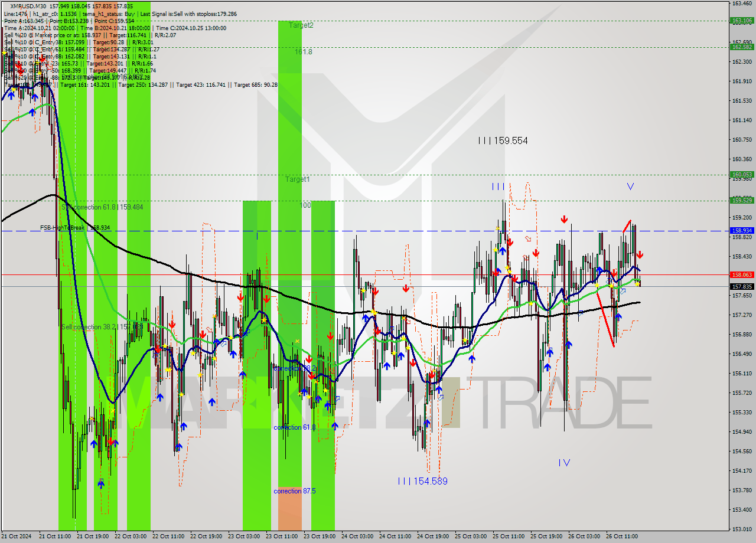
Task: Click the 156.490 price scale value
Action: [742, 354]
